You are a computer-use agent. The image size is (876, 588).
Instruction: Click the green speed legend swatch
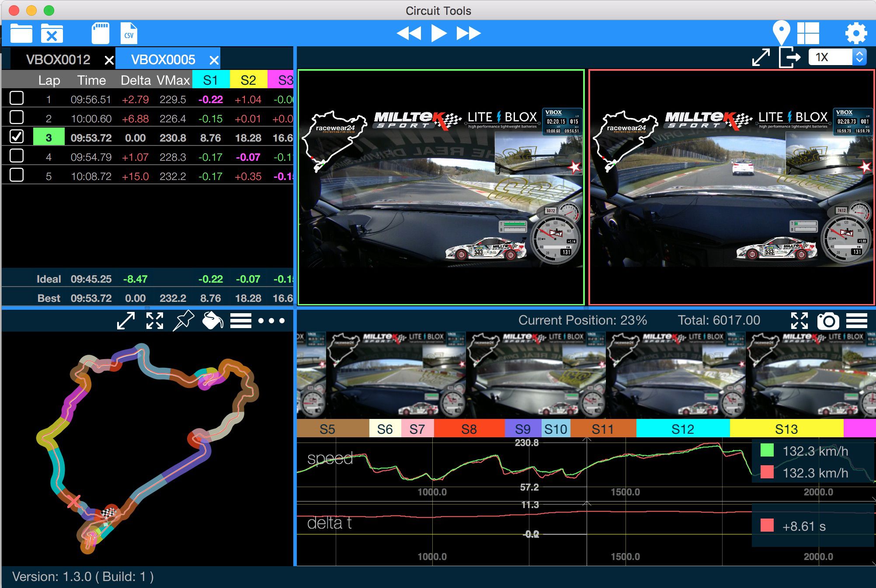(x=767, y=450)
